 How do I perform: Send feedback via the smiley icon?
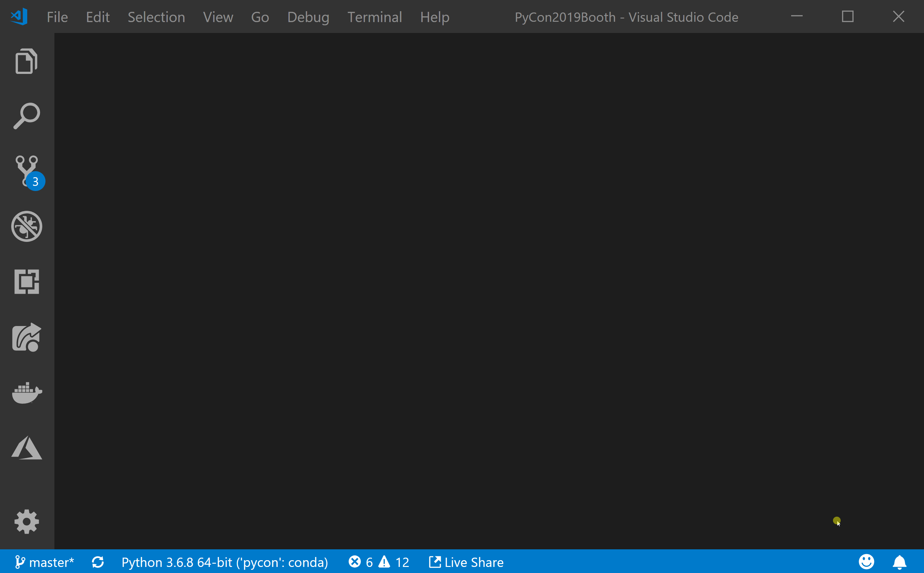pyautogui.click(x=866, y=562)
